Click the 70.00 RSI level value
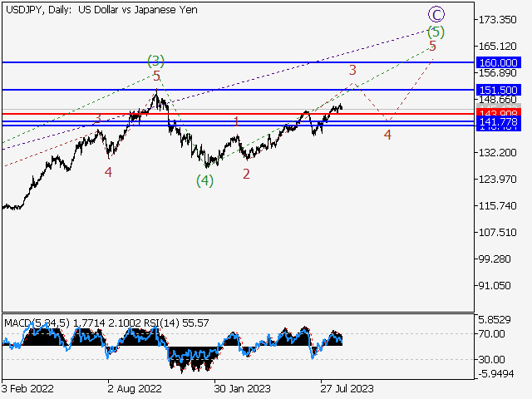The height and width of the screenshot is (399, 532). point(491,334)
